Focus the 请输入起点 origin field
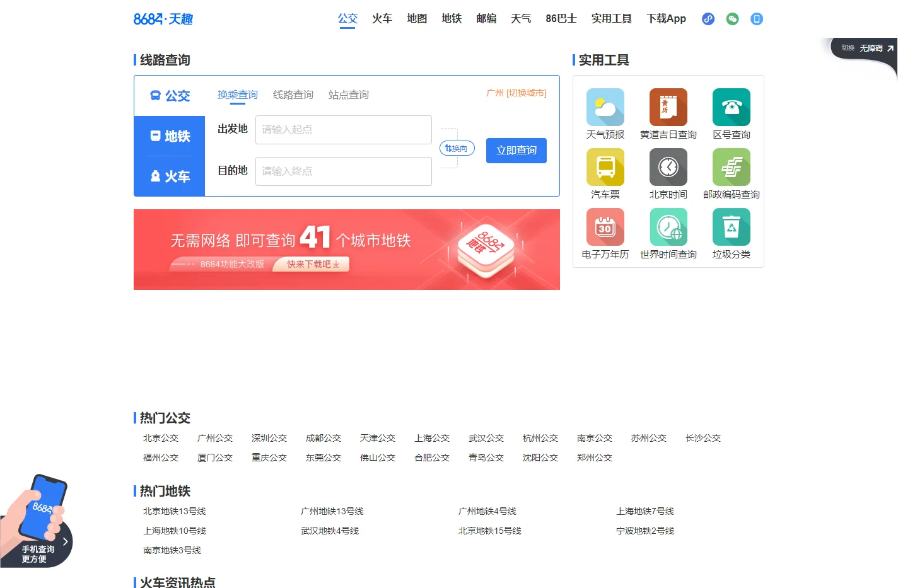The width and height of the screenshot is (898, 588). coord(344,130)
